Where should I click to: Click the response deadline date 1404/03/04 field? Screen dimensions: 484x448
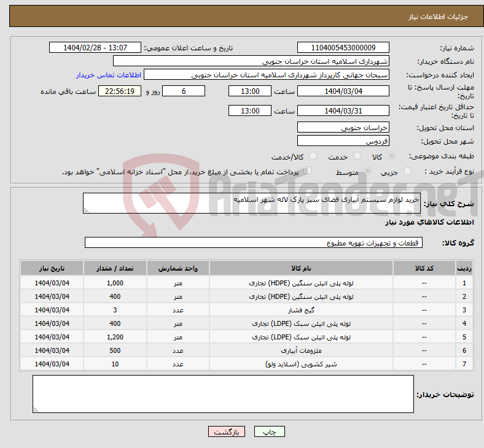click(x=343, y=91)
